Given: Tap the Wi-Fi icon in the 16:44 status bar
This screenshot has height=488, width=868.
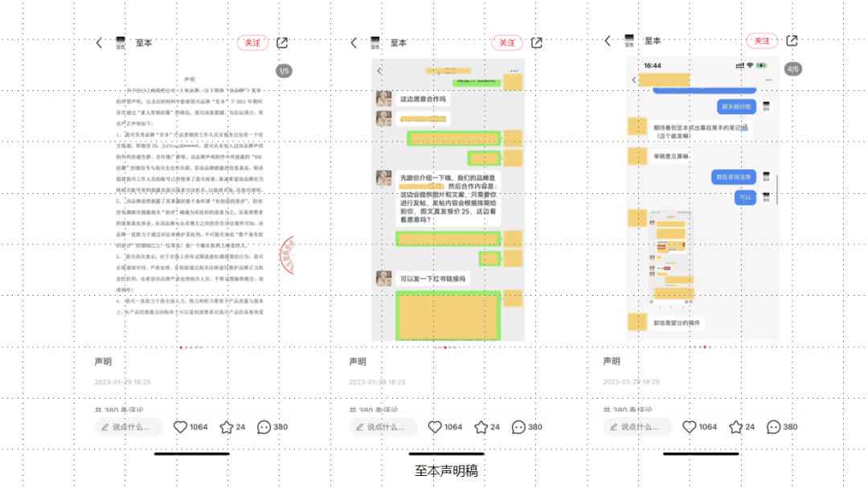Looking at the screenshot, I should point(750,65).
